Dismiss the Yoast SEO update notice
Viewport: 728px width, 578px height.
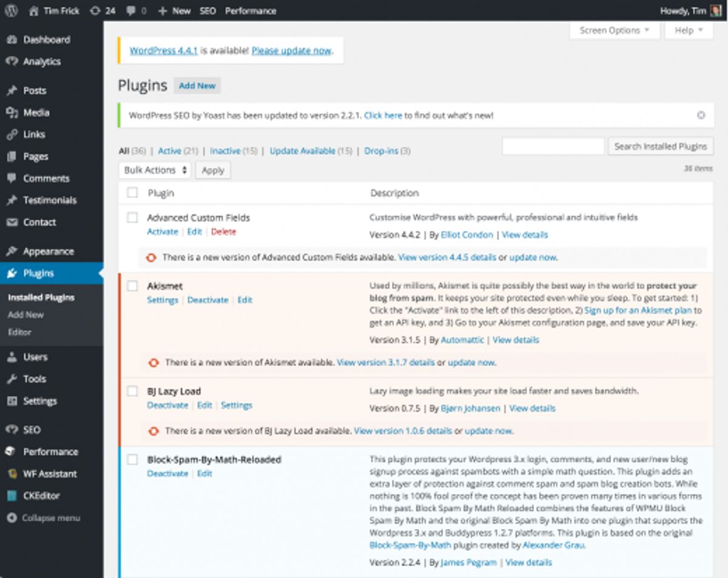tap(701, 115)
